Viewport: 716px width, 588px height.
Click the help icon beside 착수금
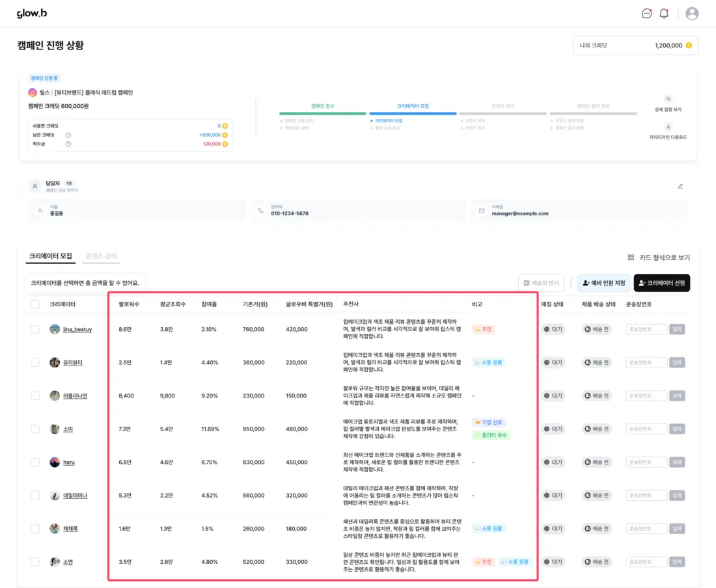click(x=68, y=144)
